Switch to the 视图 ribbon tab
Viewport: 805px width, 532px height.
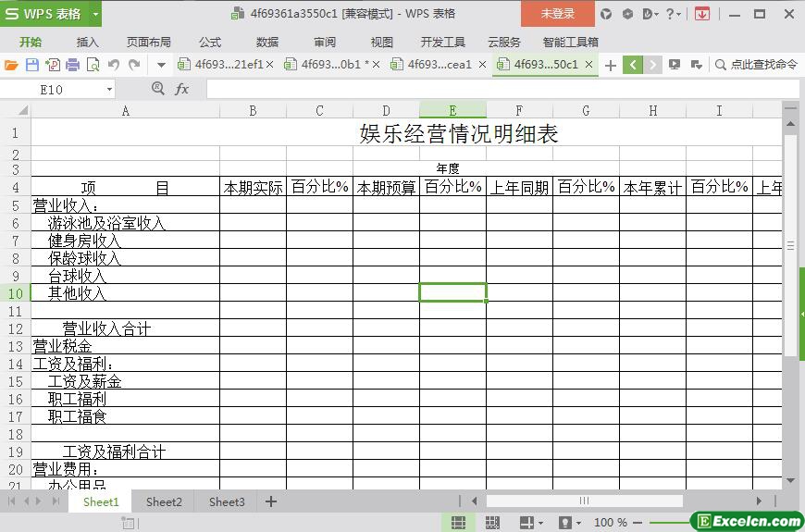tap(381, 43)
